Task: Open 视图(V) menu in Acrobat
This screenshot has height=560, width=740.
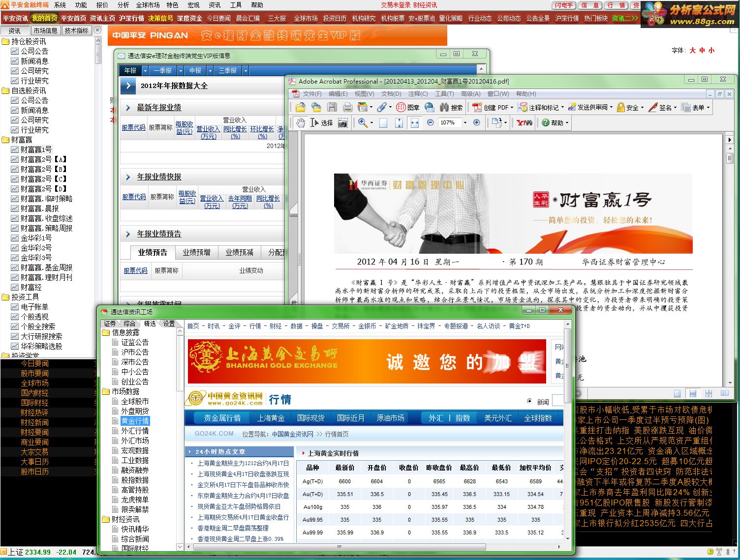Action: tap(364, 93)
